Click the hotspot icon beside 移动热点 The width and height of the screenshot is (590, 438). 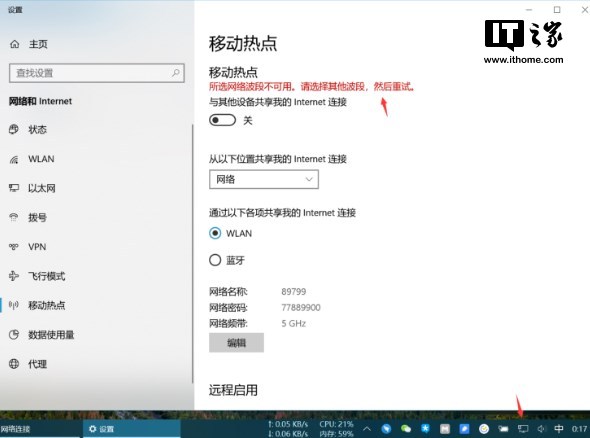click(14, 305)
